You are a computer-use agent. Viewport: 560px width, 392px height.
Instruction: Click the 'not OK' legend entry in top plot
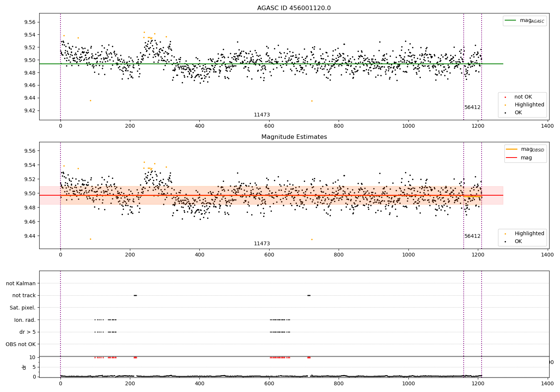523,97
